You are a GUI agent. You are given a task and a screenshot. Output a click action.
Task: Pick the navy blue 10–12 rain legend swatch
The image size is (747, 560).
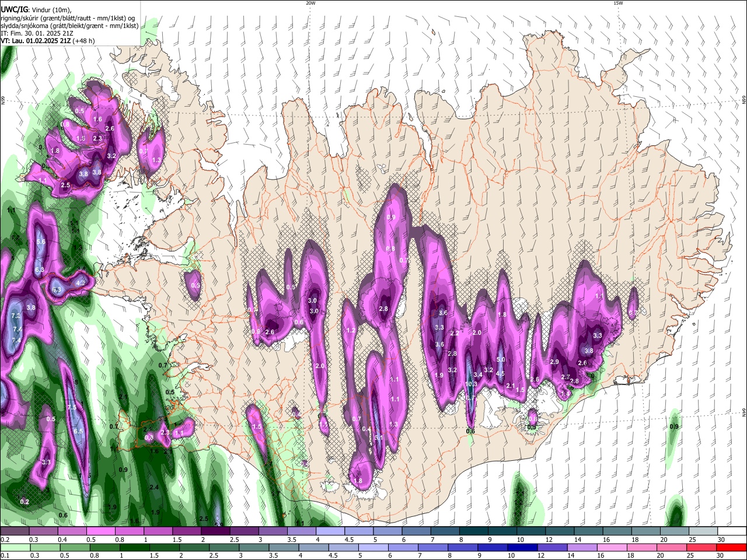[521, 547]
